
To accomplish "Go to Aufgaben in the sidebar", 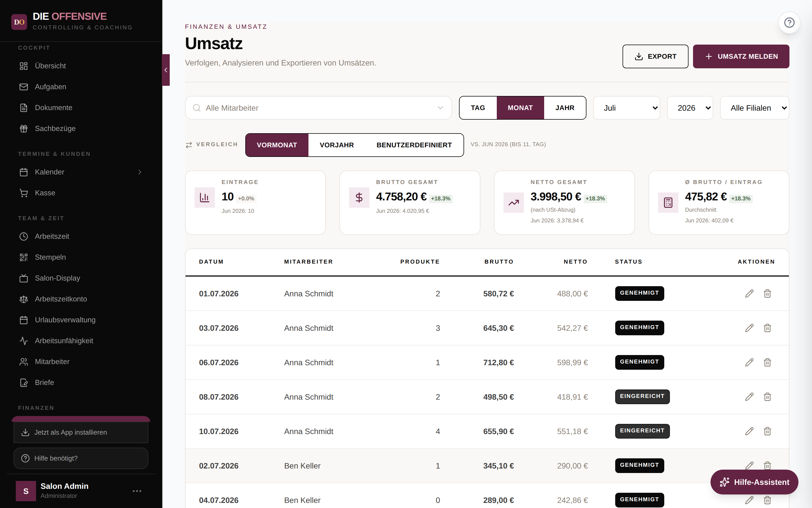I will click(x=81, y=87).
